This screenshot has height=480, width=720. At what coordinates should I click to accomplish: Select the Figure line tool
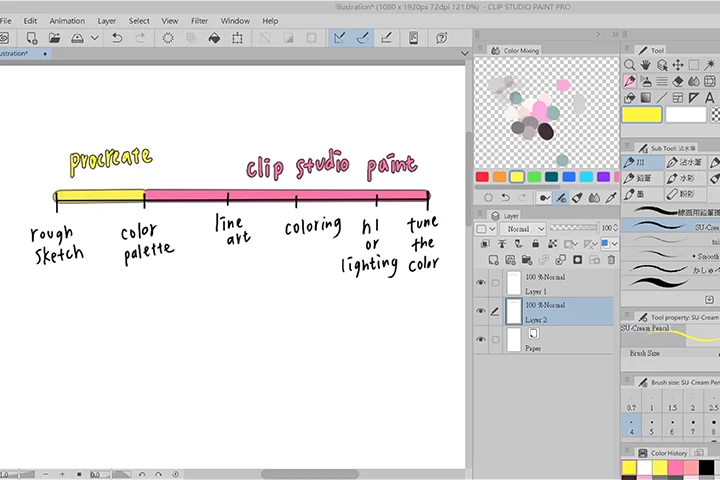(662, 98)
